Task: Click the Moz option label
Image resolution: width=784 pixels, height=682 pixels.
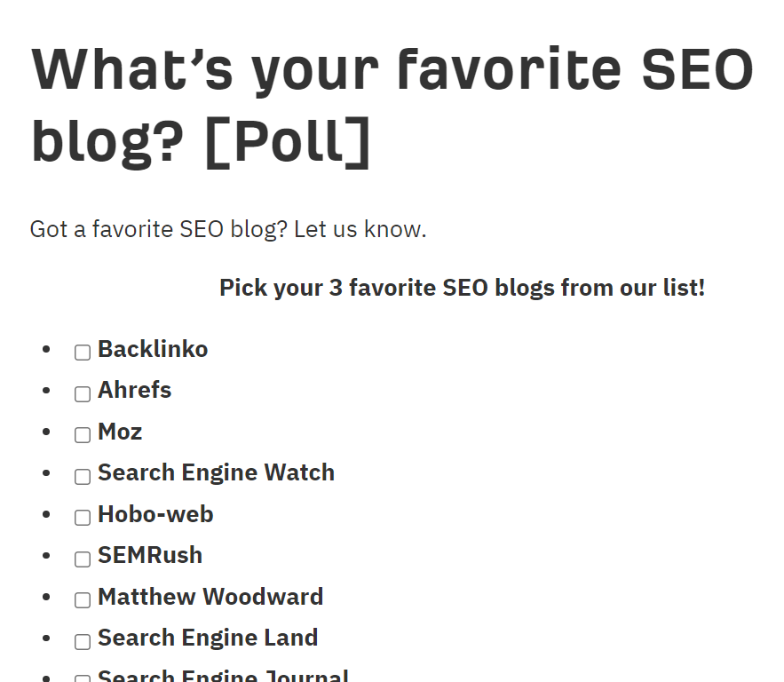Action: (120, 432)
